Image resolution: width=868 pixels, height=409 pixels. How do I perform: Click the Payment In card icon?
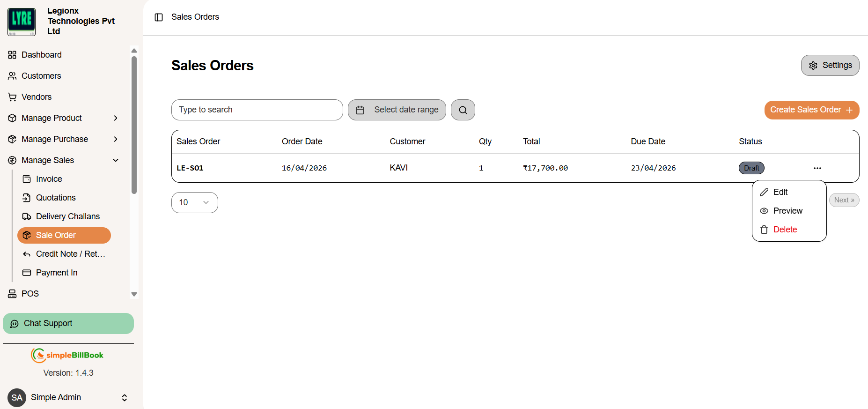tap(27, 273)
